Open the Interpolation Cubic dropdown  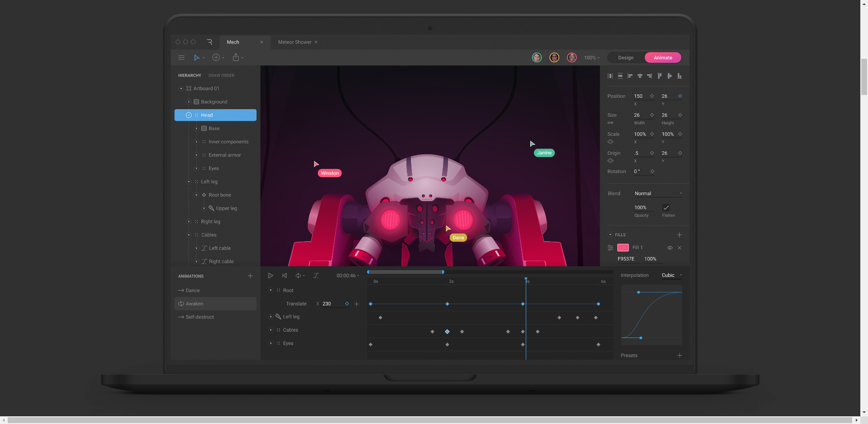672,275
